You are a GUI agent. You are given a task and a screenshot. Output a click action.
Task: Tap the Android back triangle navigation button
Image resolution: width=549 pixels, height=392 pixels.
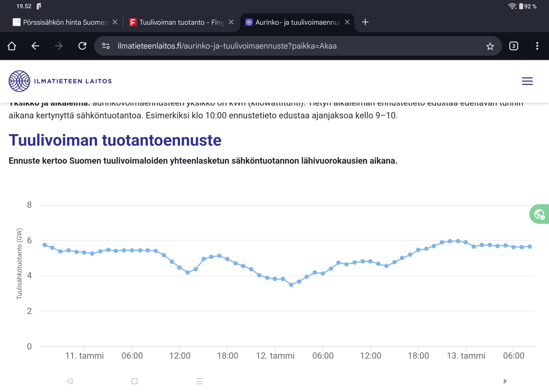pos(70,381)
